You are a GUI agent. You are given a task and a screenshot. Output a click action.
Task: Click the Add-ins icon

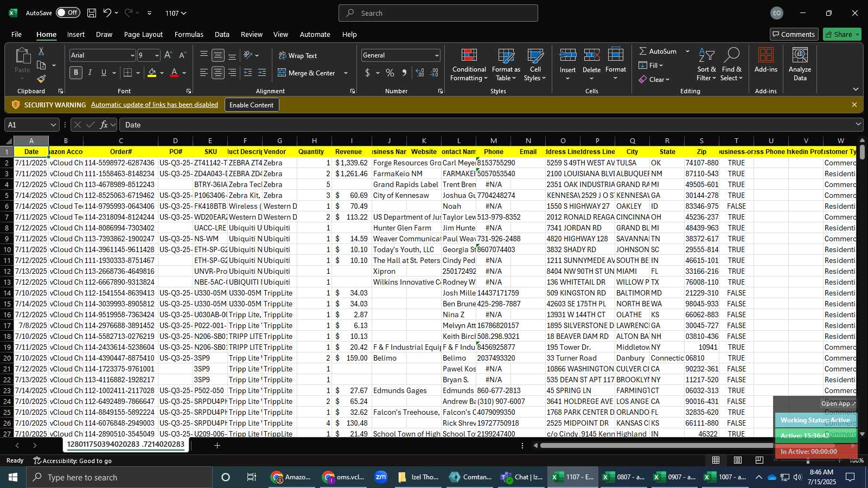click(766, 60)
